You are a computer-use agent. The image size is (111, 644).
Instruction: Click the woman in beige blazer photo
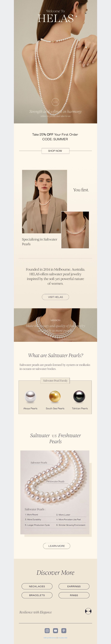[x=45, y=201]
